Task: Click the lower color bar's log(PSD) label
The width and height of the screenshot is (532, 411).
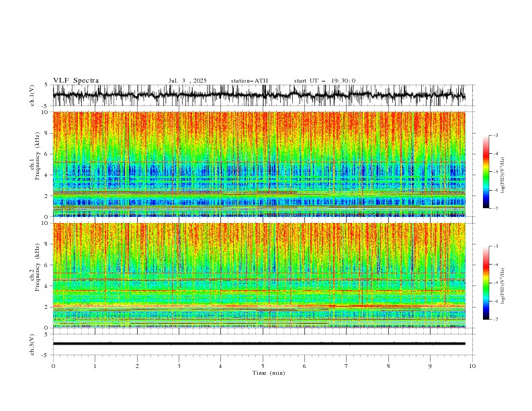Action: 502,285
